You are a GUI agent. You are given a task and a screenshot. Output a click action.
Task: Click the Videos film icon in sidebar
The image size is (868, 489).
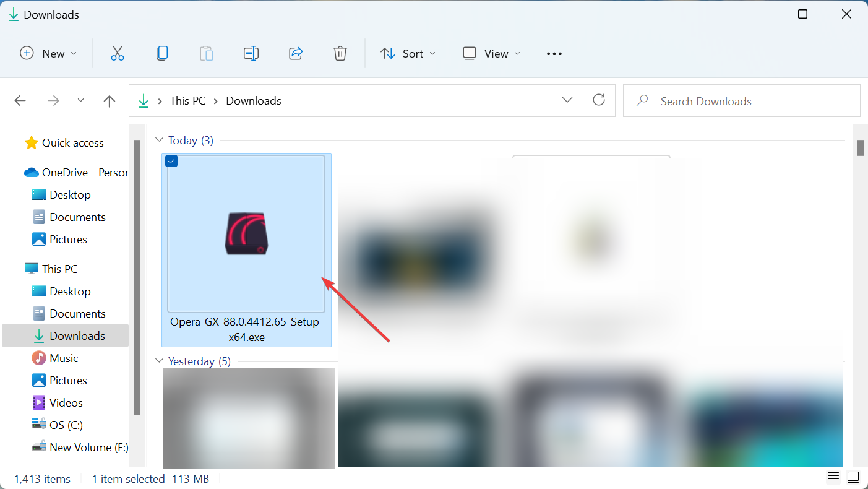coord(39,403)
